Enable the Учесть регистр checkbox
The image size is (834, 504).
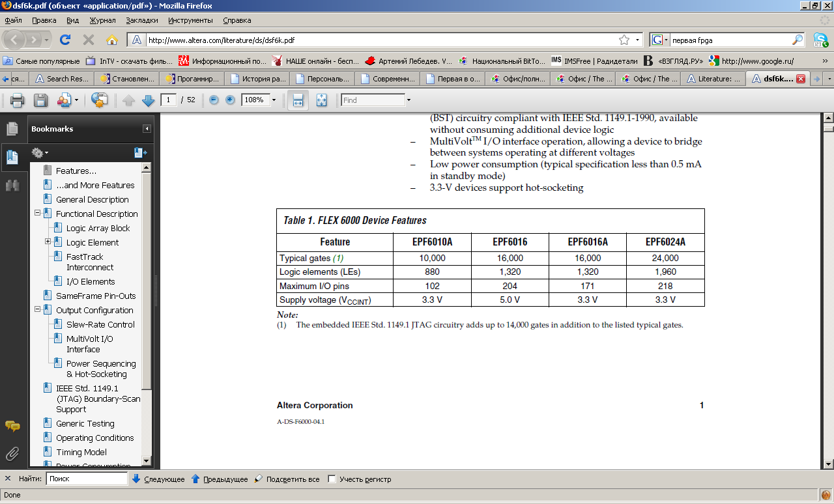click(332, 479)
